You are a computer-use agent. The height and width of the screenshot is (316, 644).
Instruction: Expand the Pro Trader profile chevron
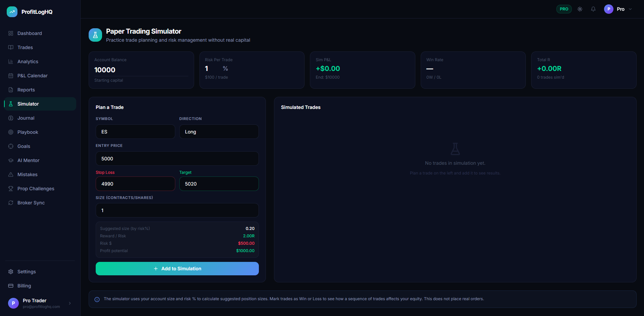(x=70, y=303)
